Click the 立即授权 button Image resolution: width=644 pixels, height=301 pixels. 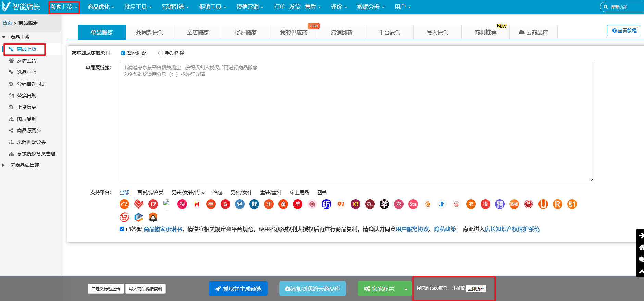click(x=476, y=289)
